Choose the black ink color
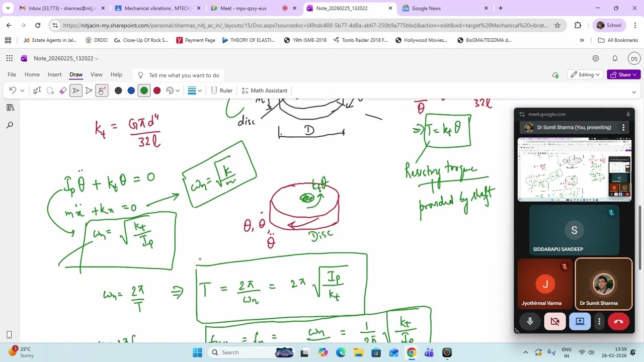 coord(118,90)
